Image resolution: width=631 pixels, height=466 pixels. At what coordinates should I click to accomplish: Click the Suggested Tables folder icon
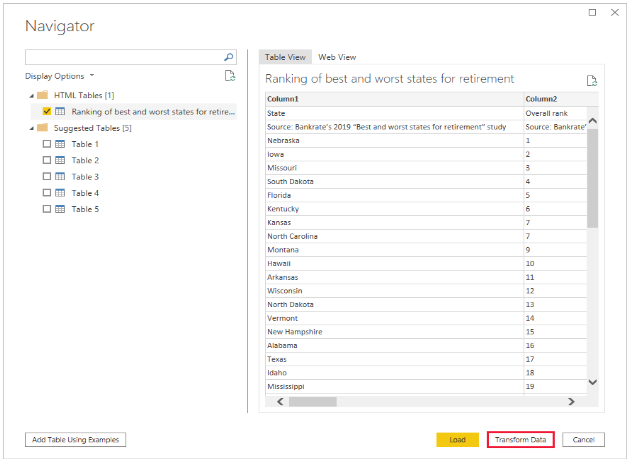[42, 128]
